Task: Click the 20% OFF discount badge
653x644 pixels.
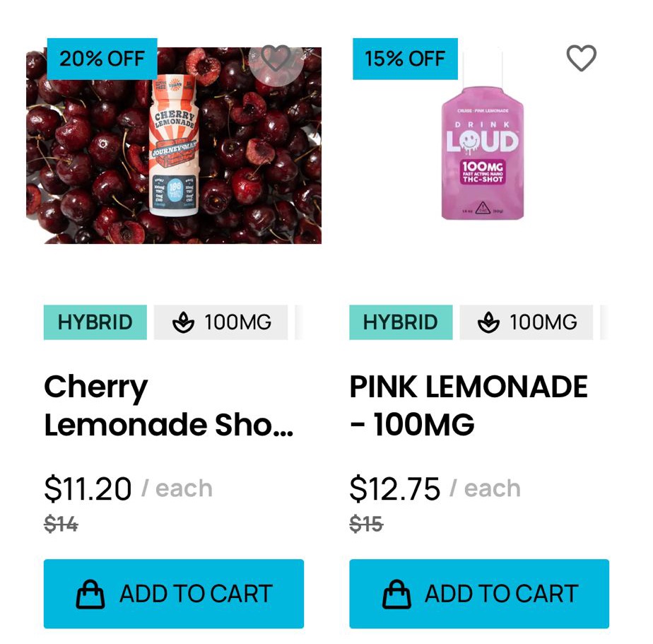Action: (102, 59)
